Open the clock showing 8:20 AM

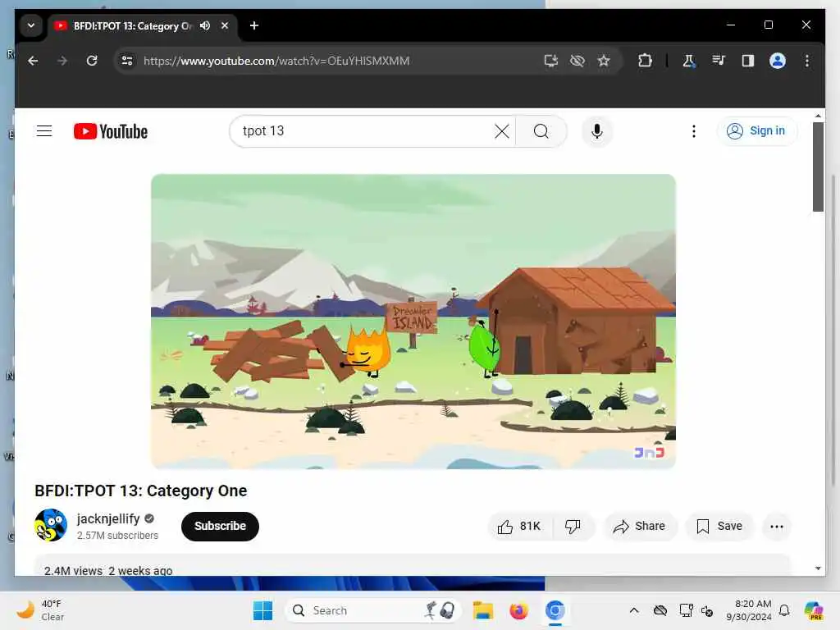click(x=748, y=610)
